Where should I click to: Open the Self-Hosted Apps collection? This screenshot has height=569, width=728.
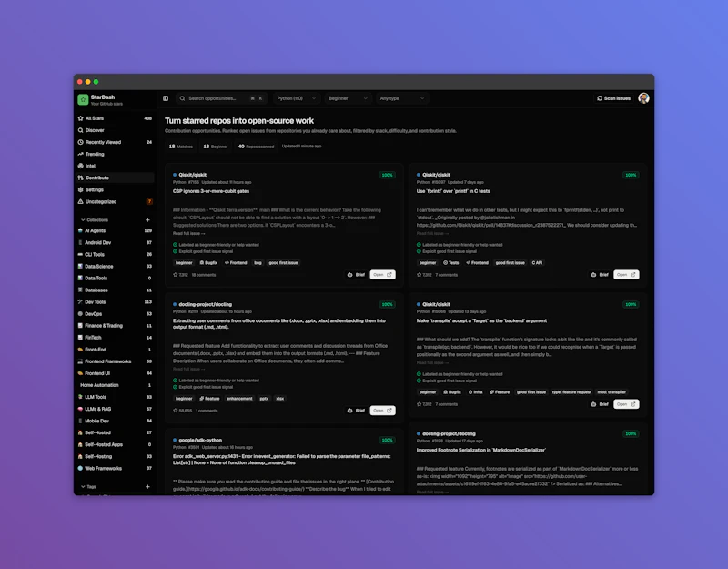[x=116, y=444]
